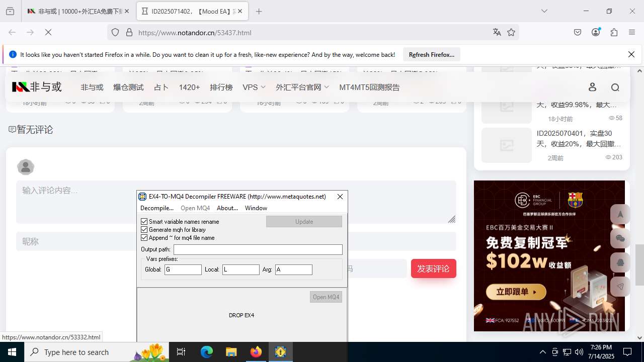Open the list all tabs dropdown
Image resolution: width=644 pixels, height=362 pixels.
[544, 11]
